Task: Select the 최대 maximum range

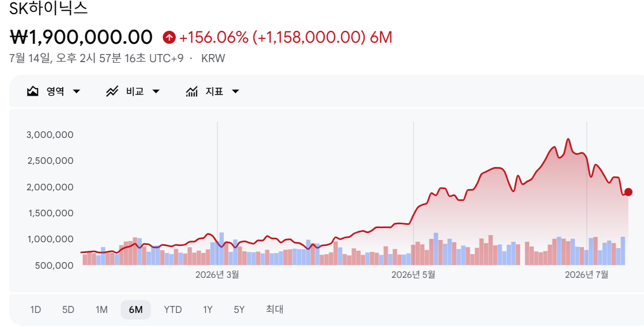Action: [274, 309]
